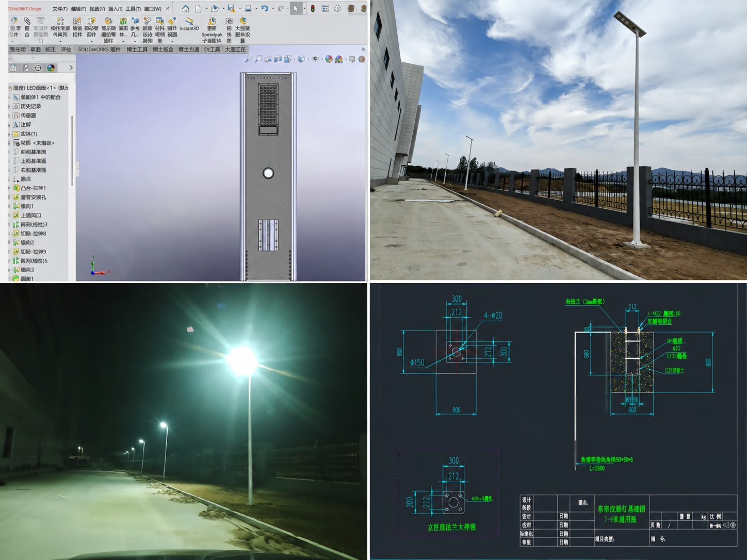This screenshot has height=560, width=747.
Task: Open dropdown arrow beside Select cursor
Action: [304, 9]
